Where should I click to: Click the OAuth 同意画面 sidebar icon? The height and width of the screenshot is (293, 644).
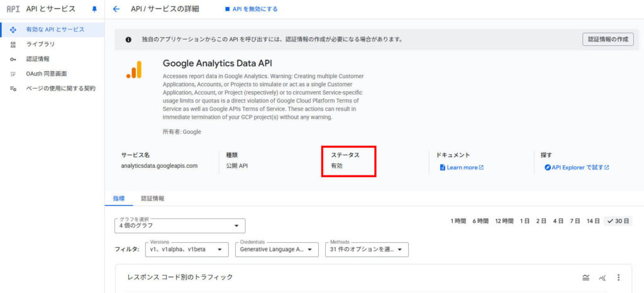13,74
